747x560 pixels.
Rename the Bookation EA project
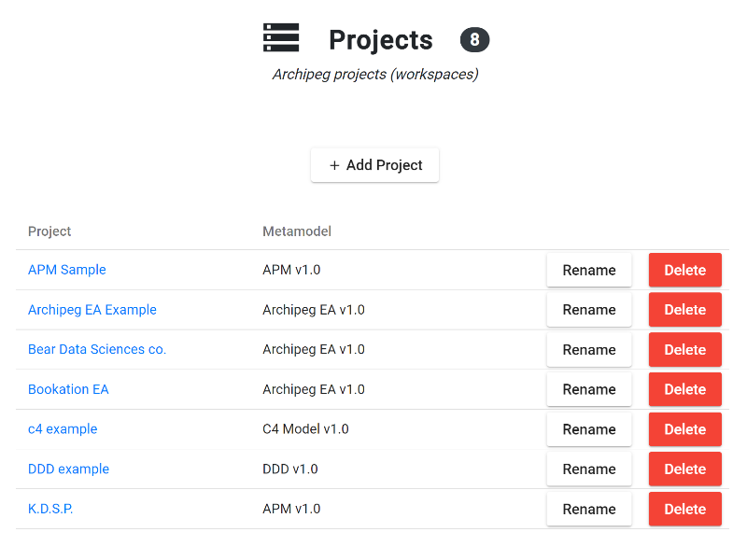589,390
